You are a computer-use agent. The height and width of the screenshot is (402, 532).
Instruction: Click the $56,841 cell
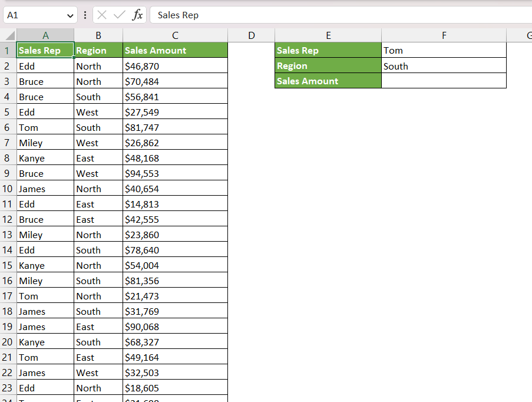coord(175,97)
